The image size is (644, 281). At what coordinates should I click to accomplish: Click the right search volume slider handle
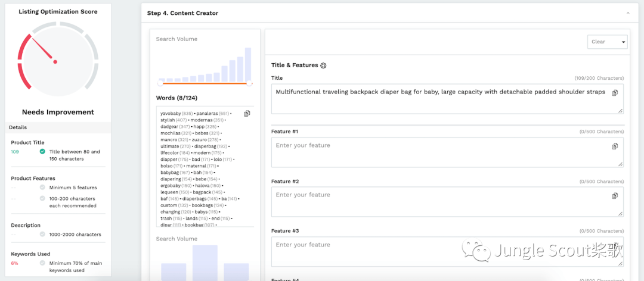click(x=249, y=83)
